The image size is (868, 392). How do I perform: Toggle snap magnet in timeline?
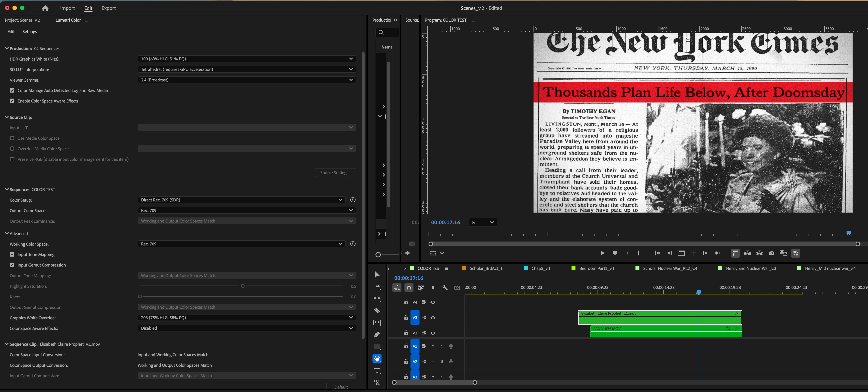(409, 288)
